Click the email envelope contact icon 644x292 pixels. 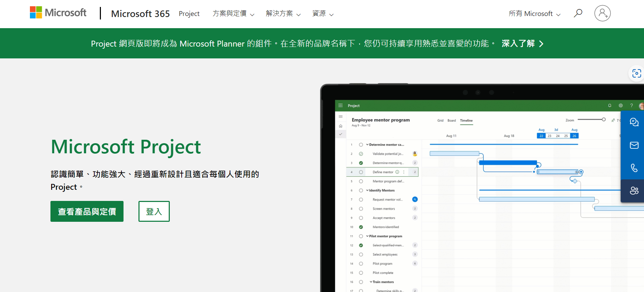point(634,145)
